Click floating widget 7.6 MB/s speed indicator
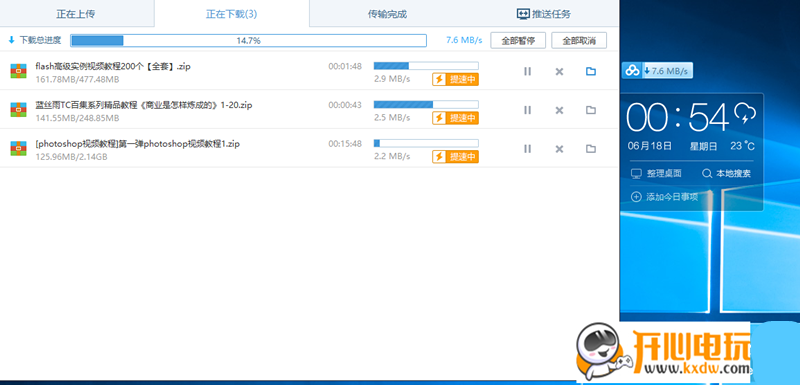Screen dimensions: 800x385 click(668, 71)
